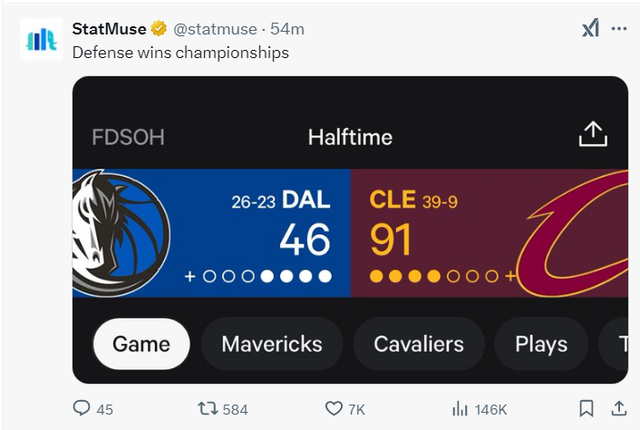Bookmark this post

586,408
